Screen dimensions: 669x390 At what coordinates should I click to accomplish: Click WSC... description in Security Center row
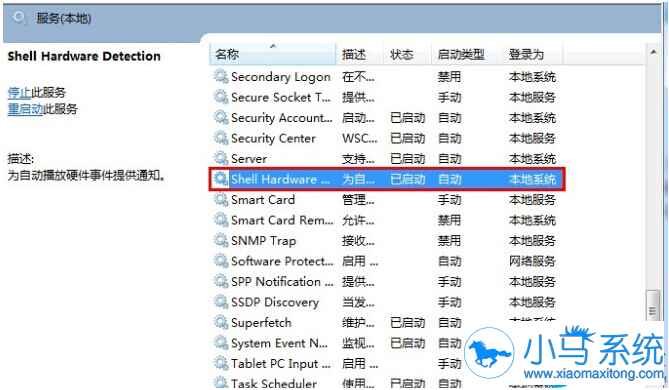[360, 139]
